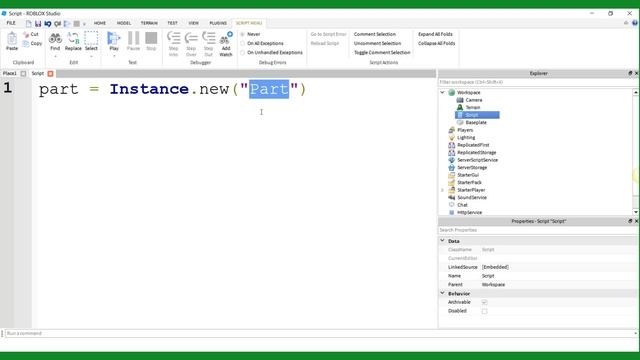Click the Save icon in quick access toolbar
640x360 pixels.
[38, 24]
